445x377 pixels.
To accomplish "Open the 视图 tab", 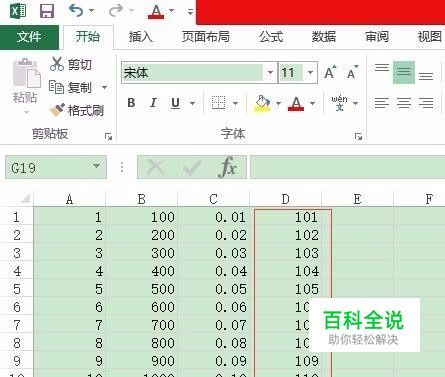I will [429, 36].
